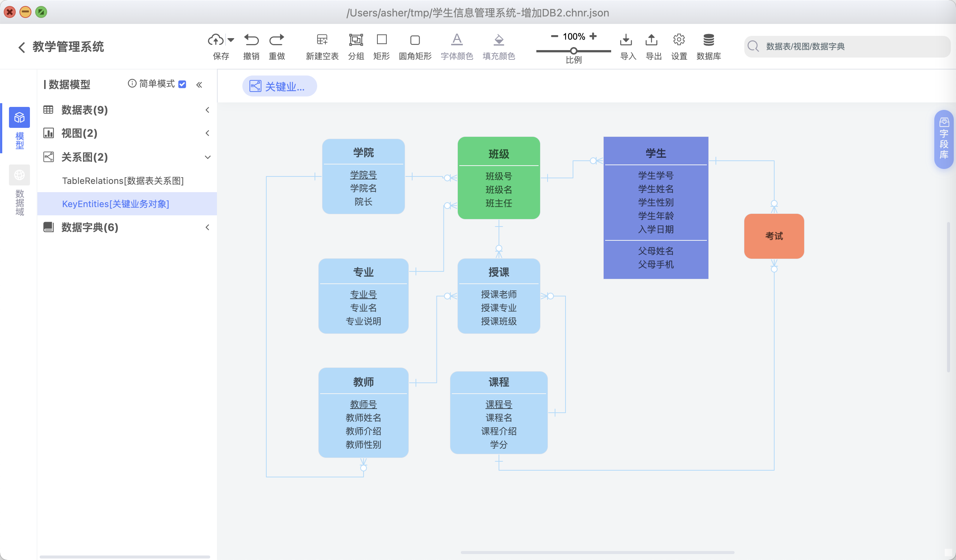This screenshot has width=956, height=560.
Task: Click the info icon beside 简单模式
Action: click(132, 83)
